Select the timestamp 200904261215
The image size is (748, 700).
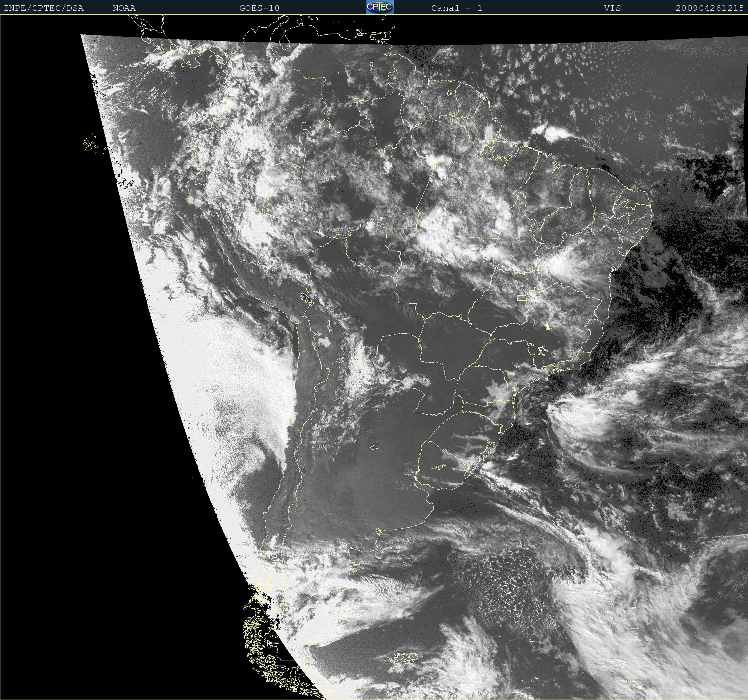click(710, 8)
